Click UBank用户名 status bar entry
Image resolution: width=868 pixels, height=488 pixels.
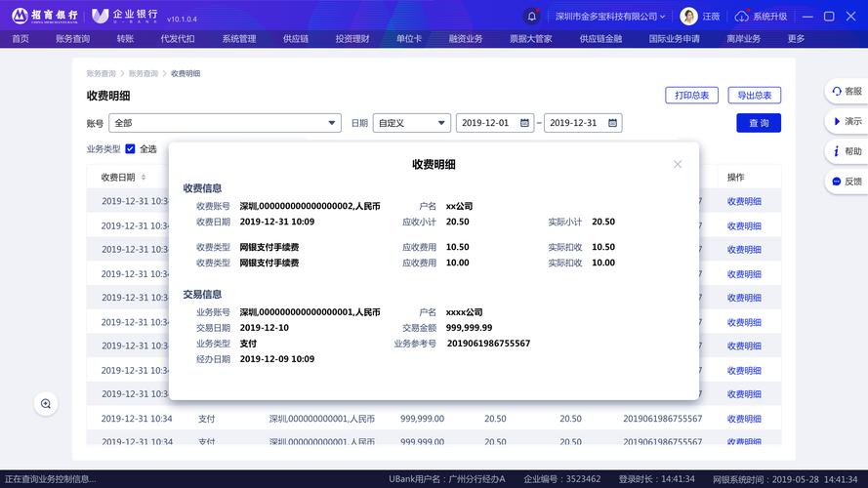pos(447,479)
